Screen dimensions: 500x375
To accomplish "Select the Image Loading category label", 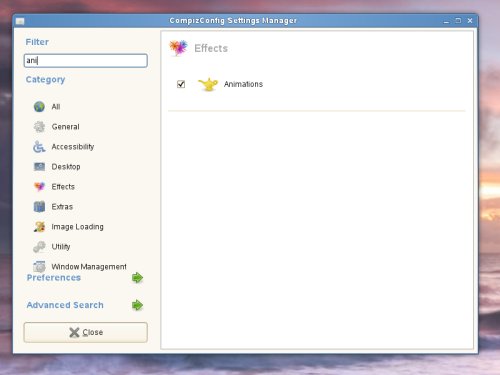I will click(77, 227).
